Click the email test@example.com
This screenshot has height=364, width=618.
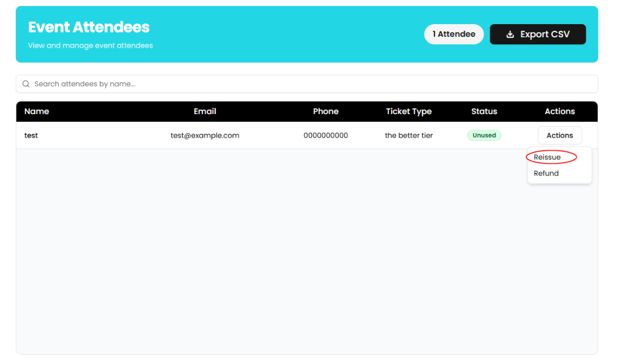205,135
